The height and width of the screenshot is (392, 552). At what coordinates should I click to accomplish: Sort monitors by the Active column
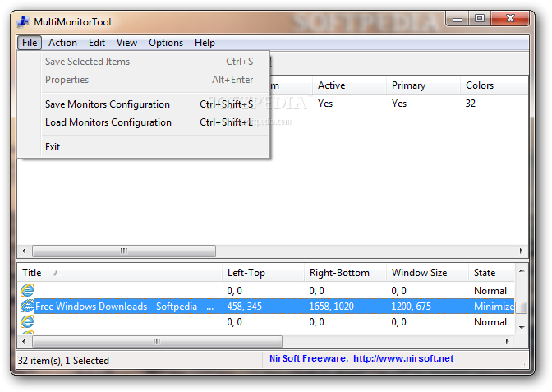point(349,85)
